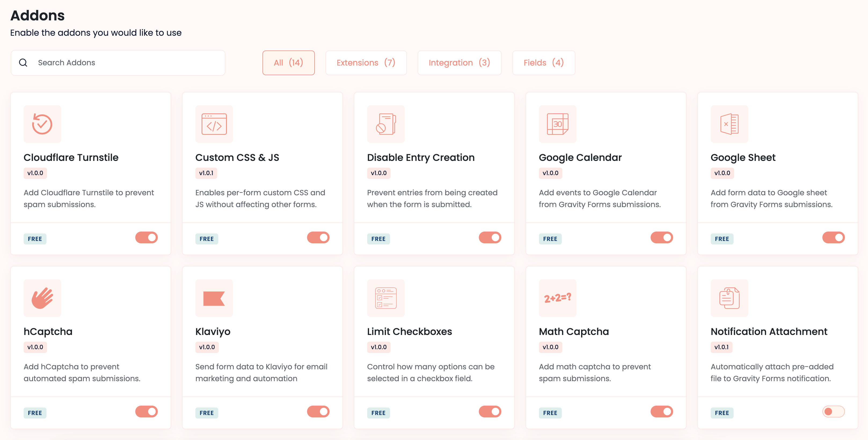Switch to the Integration (3) tab
This screenshot has height=440, width=868.
point(459,63)
